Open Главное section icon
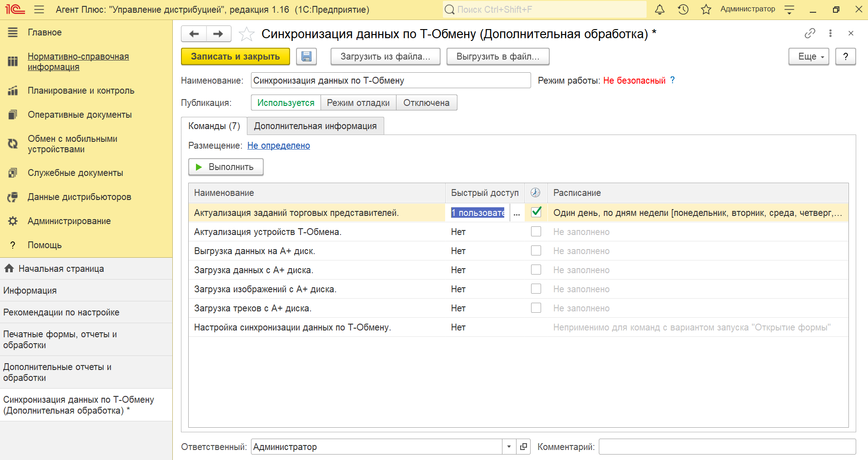This screenshot has width=868, height=460. coord(13,32)
